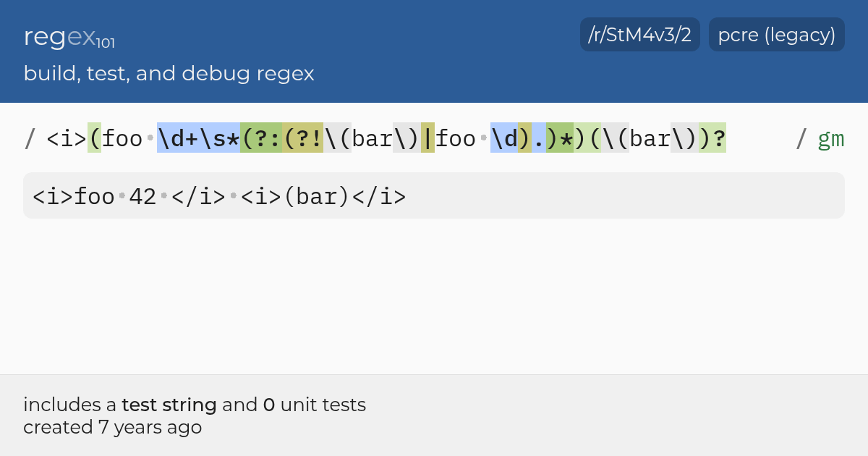The height and width of the screenshot is (456, 868).
Task: Click the <i> literal at regex start
Action: click(x=67, y=138)
